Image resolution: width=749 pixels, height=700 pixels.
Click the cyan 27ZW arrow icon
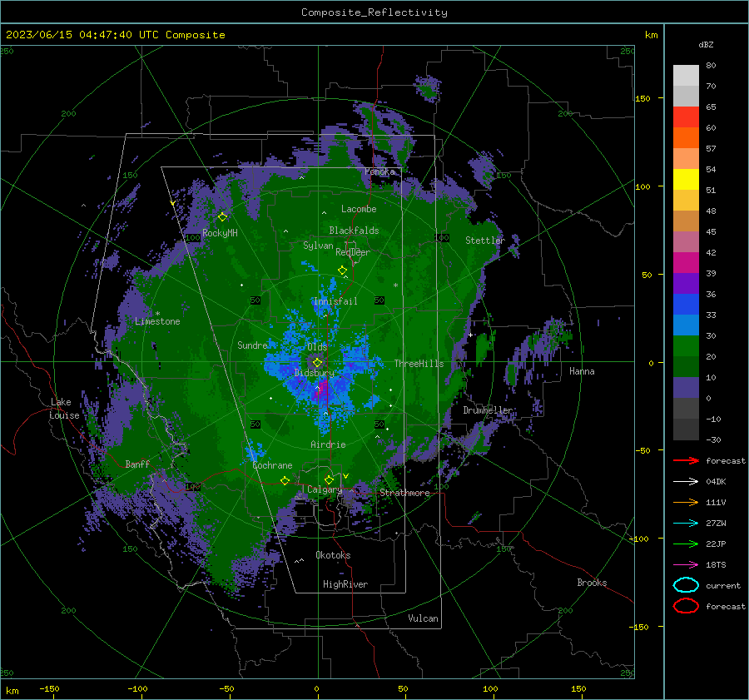coord(686,524)
